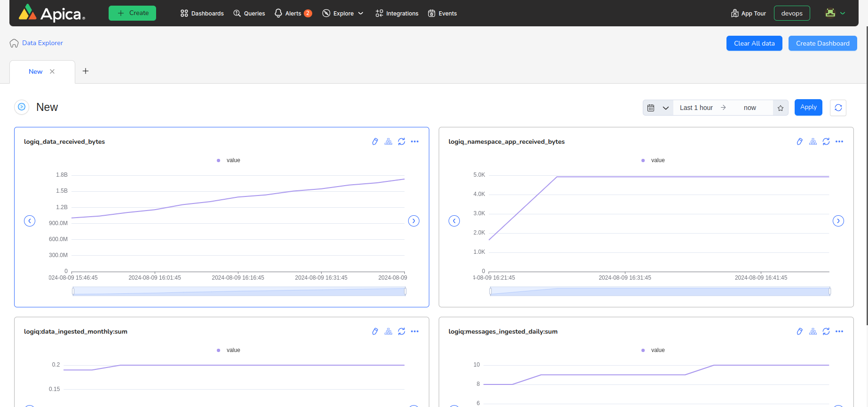The height and width of the screenshot is (407, 868).
Task: Click the Clear All data button
Action: [754, 43]
